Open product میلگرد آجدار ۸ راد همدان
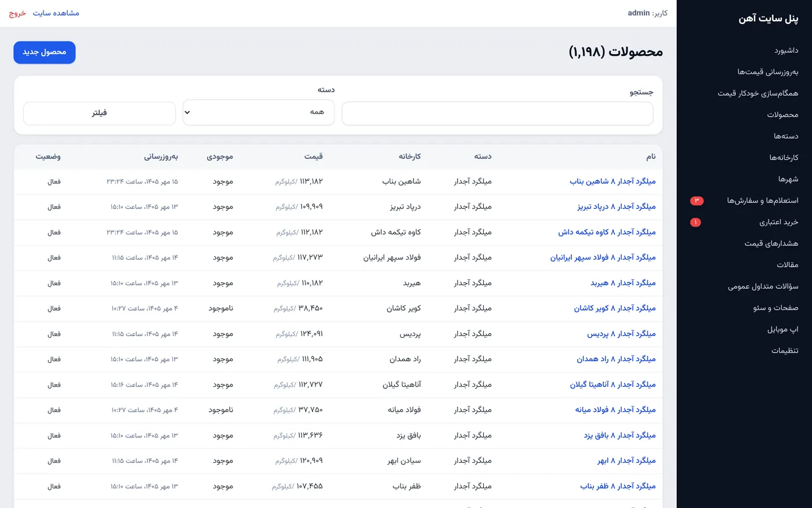 pos(616,359)
